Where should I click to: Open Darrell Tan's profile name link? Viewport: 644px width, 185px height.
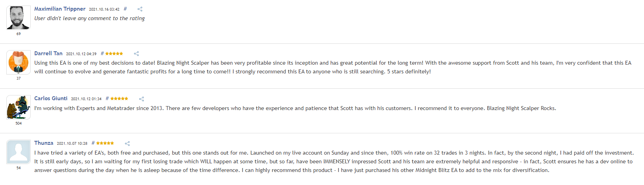[48, 53]
